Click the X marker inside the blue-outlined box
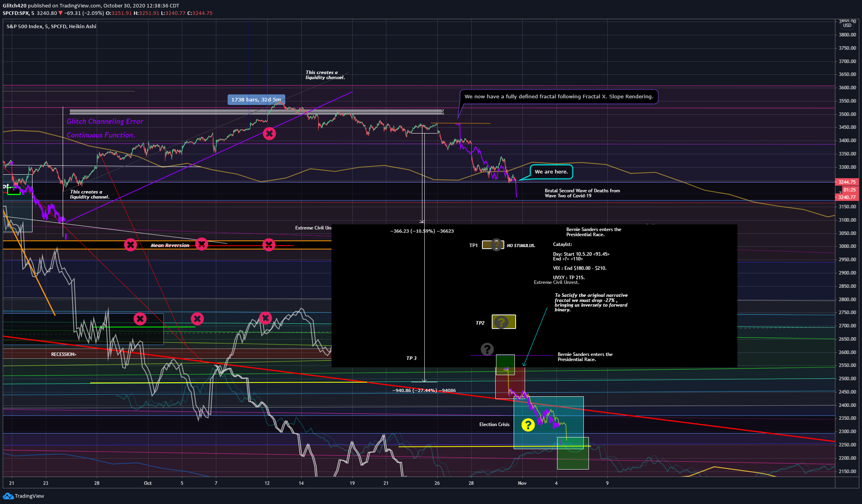 (x=140, y=319)
